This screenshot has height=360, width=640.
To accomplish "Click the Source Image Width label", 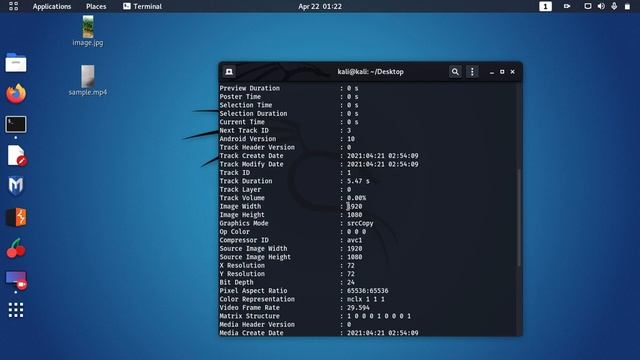I will pos(253,249).
